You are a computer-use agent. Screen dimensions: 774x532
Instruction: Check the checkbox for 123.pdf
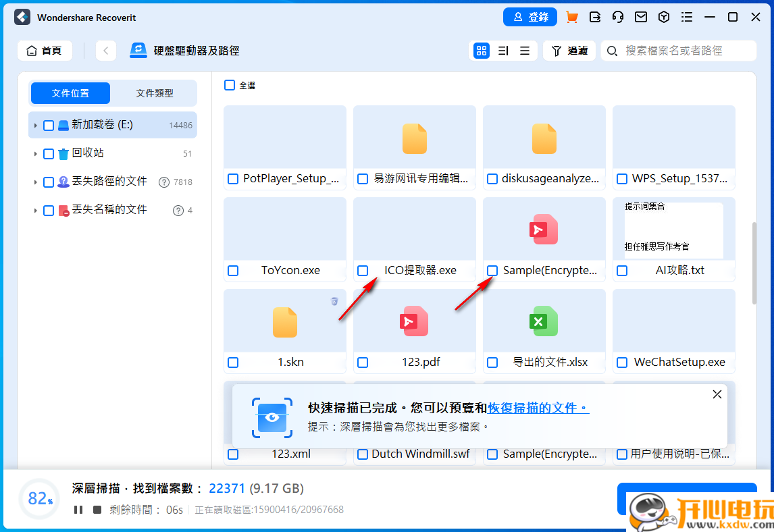[363, 362]
